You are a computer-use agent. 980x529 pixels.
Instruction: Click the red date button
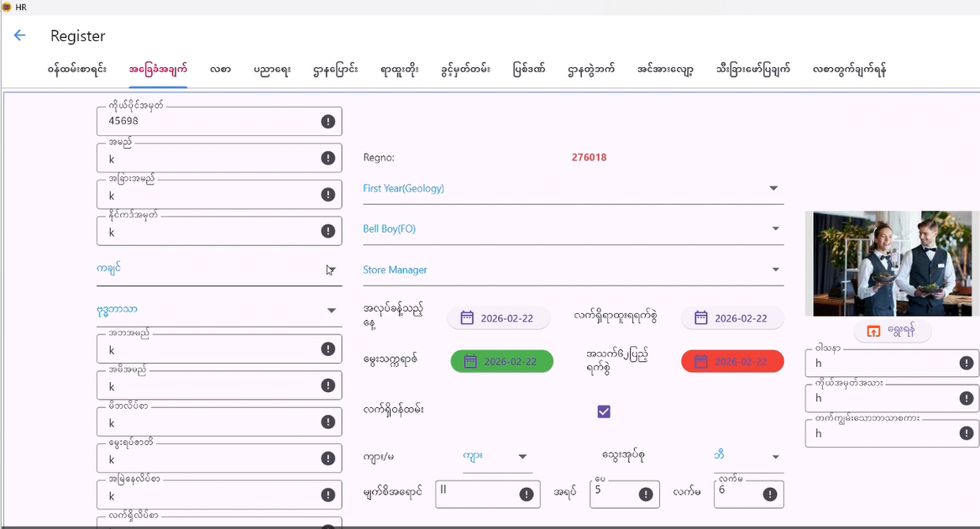(x=732, y=361)
